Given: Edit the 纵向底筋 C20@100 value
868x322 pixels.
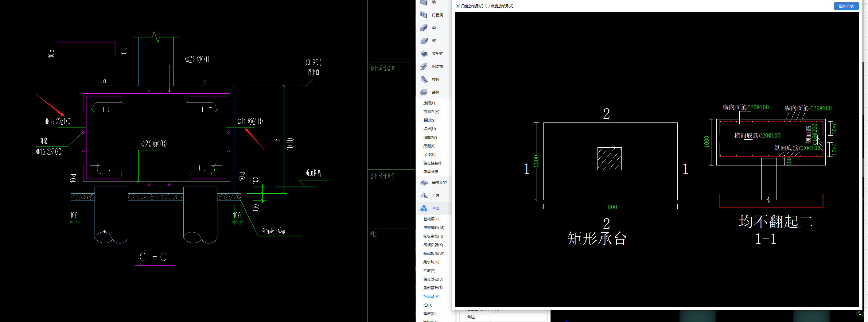Looking at the screenshot, I should pyautogui.click(x=809, y=148).
